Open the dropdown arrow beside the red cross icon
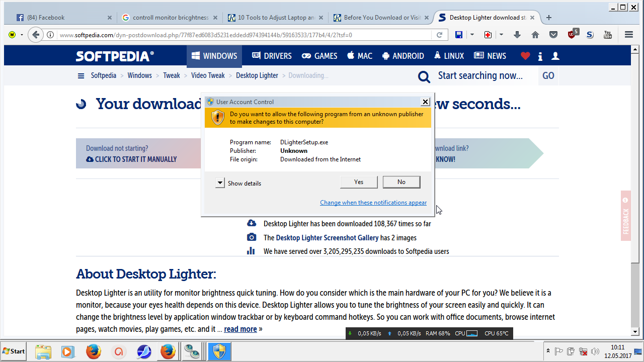Viewport: 644px width, 362px height. click(501, 35)
